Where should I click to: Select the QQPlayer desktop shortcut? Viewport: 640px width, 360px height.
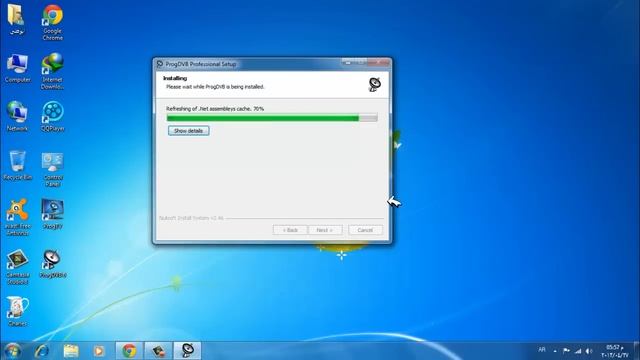[x=53, y=116]
